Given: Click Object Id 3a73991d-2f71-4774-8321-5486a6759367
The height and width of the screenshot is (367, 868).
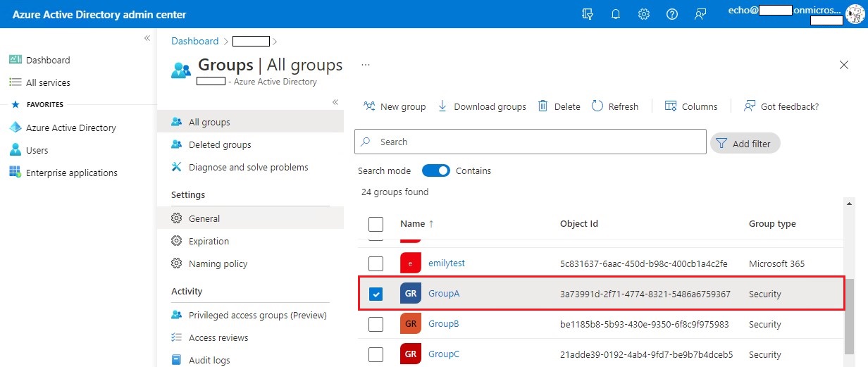Looking at the screenshot, I should (645, 294).
